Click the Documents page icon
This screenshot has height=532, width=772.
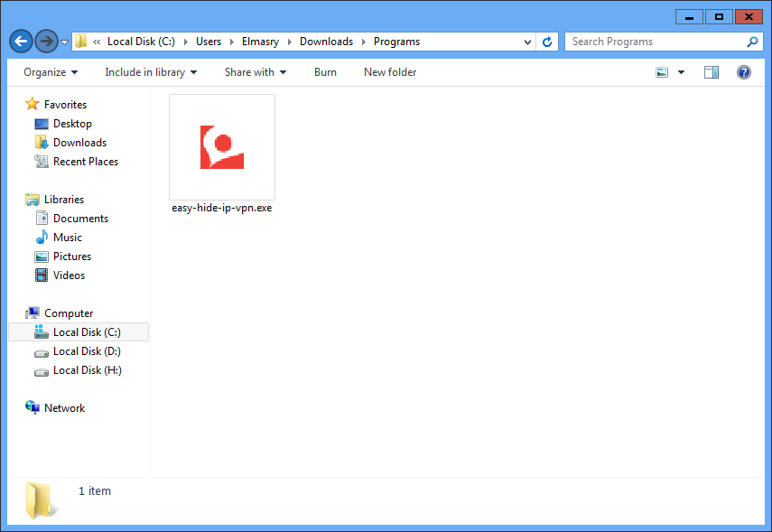tap(42, 218)
